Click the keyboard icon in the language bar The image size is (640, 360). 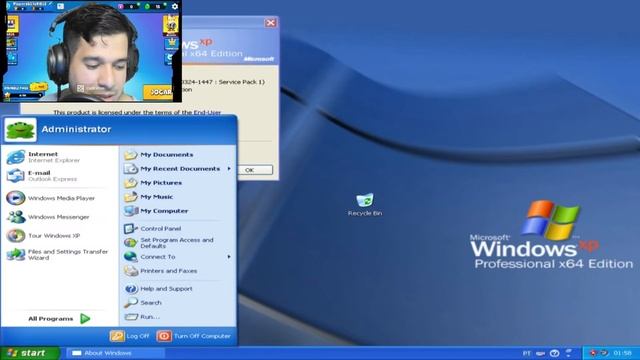(540, 353)
